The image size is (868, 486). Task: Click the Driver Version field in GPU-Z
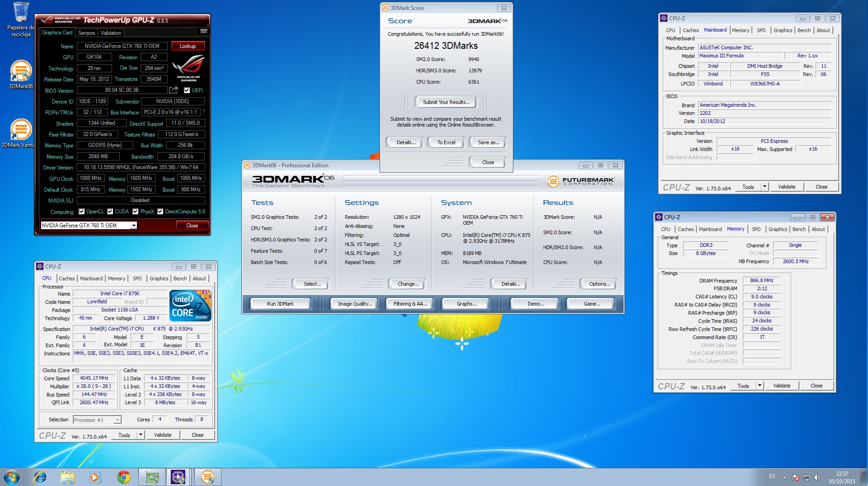tap(141, 167)
